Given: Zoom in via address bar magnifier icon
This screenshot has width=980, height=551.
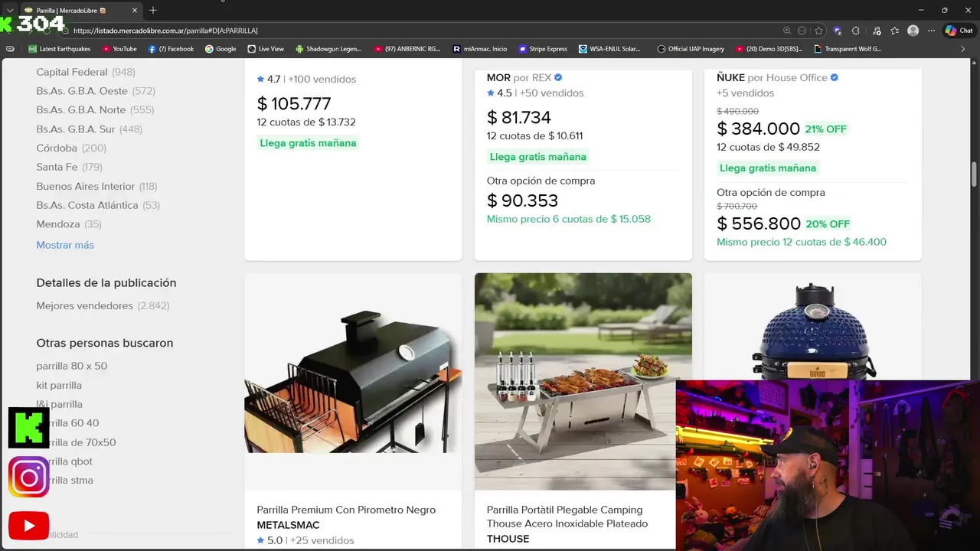Looking at the screenshot, I should [x=787, y=31].
